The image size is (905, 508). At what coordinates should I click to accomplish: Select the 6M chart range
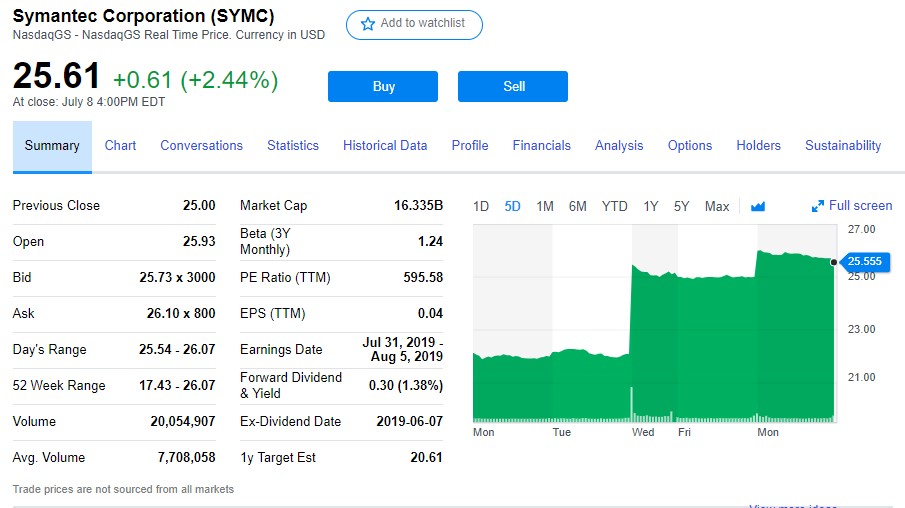tap(577, 207)
